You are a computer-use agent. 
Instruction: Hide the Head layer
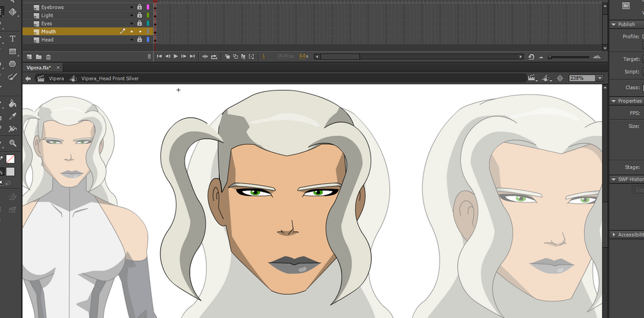tap(132, 40)
